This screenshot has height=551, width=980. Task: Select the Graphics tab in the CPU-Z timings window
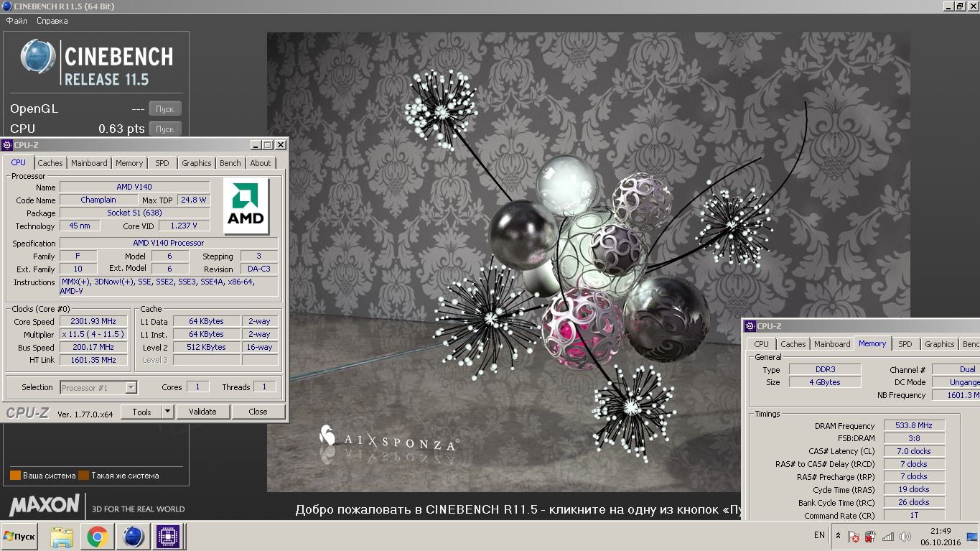click(x=939, y=344)
